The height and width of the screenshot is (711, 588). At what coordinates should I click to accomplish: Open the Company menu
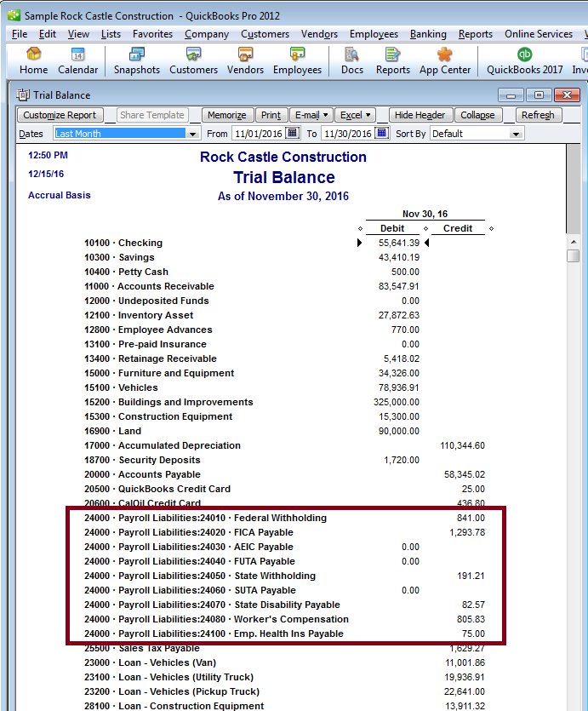(x=207, y=34)
